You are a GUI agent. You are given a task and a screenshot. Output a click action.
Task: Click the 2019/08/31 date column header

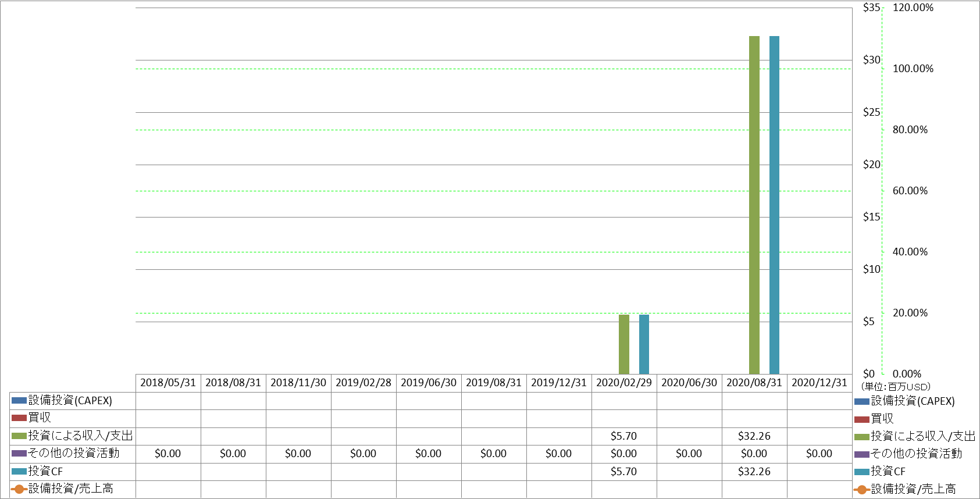(x=494, y=383)
